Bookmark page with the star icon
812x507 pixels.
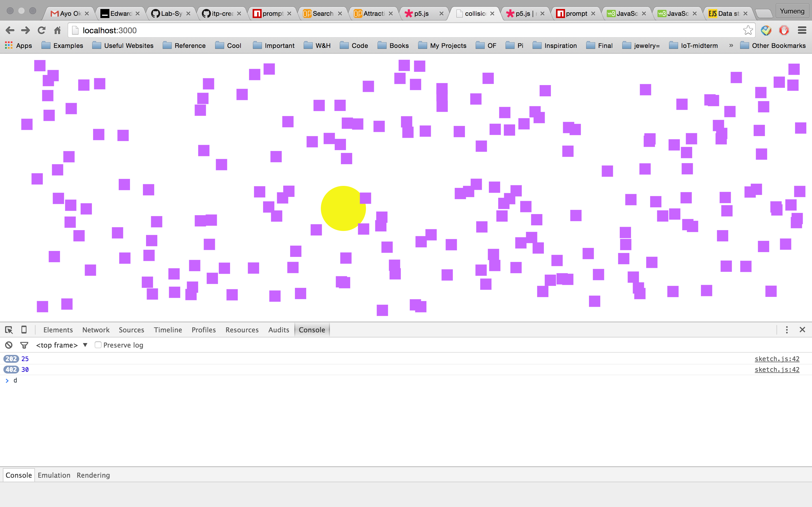click(x=748, y=30)
